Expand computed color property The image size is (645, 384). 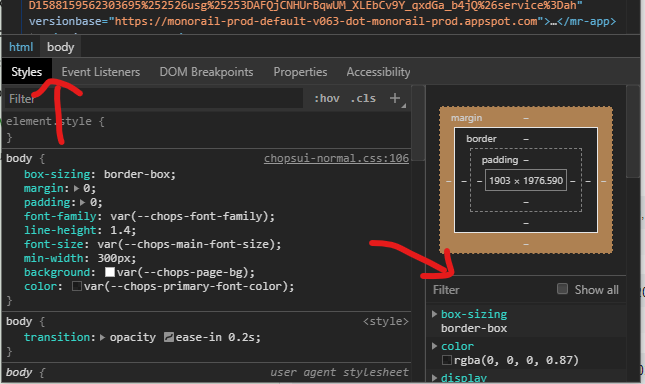tap(434, 346)
